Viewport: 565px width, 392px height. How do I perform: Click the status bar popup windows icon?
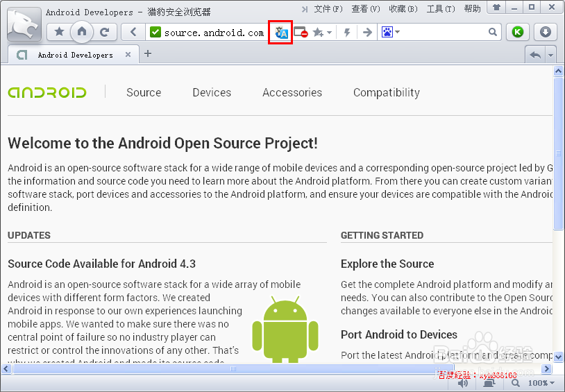(x=489, y=384)
